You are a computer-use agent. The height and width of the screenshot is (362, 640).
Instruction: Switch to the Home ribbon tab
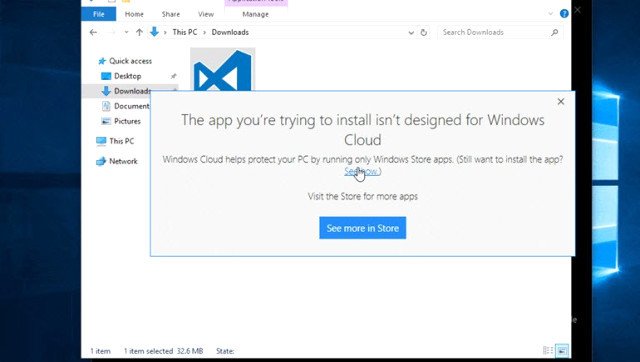(x=134, y=14)
